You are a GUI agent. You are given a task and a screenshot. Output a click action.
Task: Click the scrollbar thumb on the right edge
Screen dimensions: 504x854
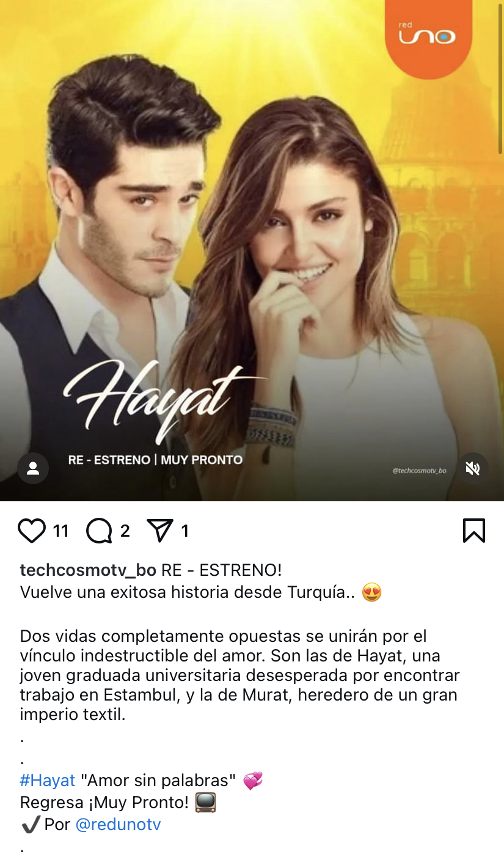click(500, 76)
